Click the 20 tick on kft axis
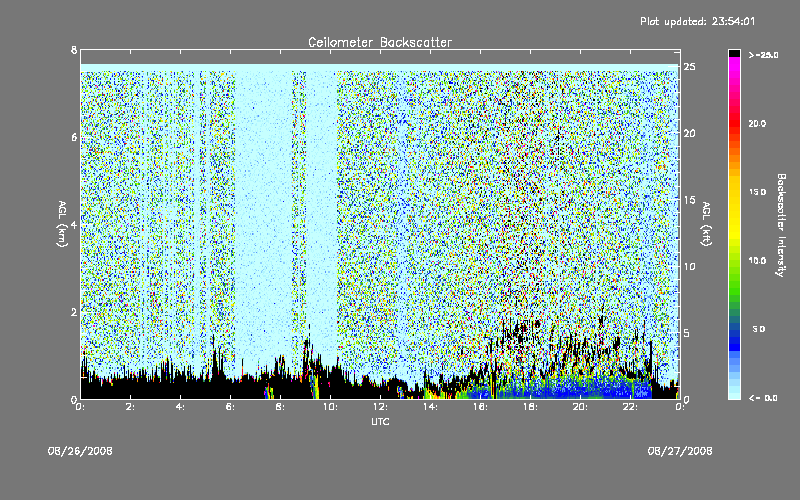 [689, 133]
